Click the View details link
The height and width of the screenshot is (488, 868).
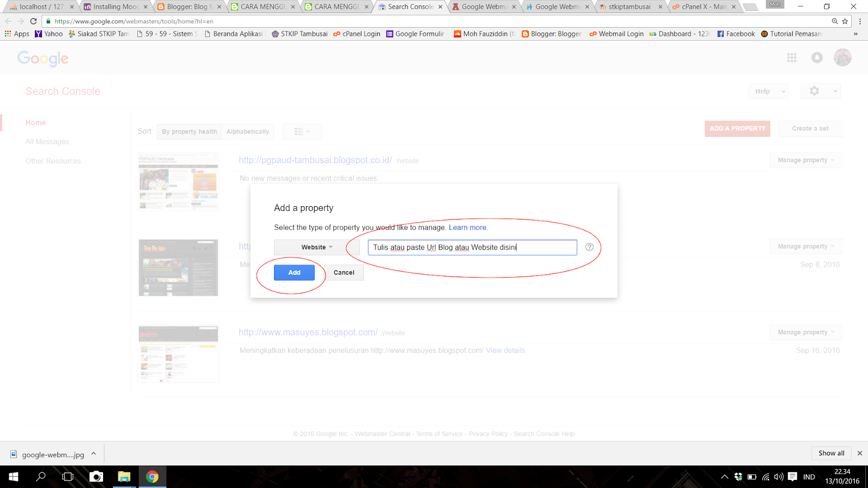pyautogui.click(x=506, y=350)
